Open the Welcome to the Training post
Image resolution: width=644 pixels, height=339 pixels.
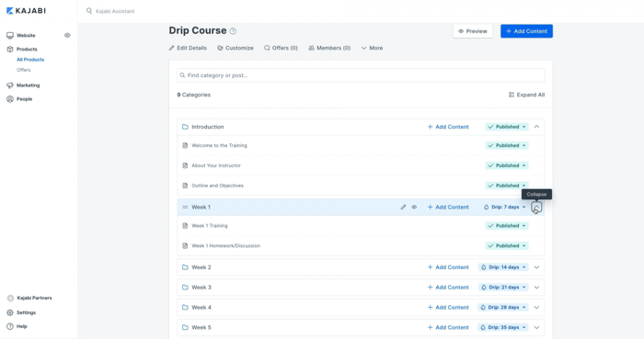[x=219, y=145]
